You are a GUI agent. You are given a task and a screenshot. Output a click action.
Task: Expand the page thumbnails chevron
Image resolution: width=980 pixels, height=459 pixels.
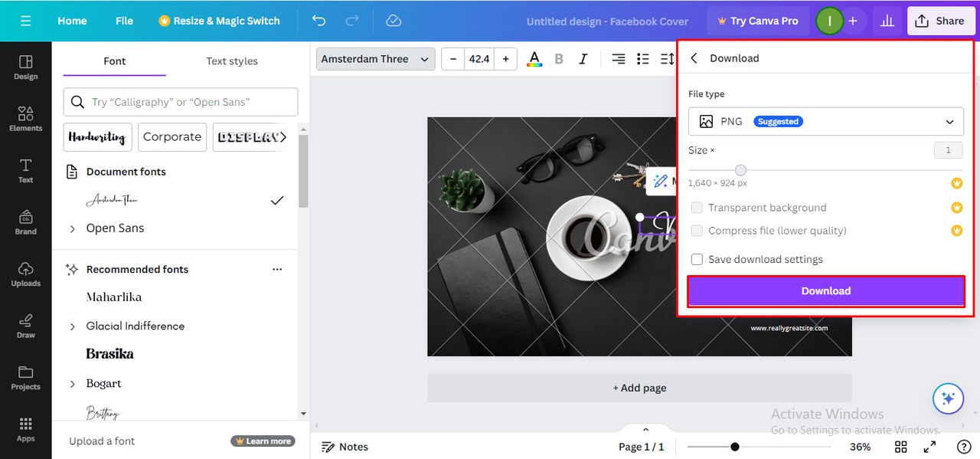pyautogui.click(x=645, y=430)
